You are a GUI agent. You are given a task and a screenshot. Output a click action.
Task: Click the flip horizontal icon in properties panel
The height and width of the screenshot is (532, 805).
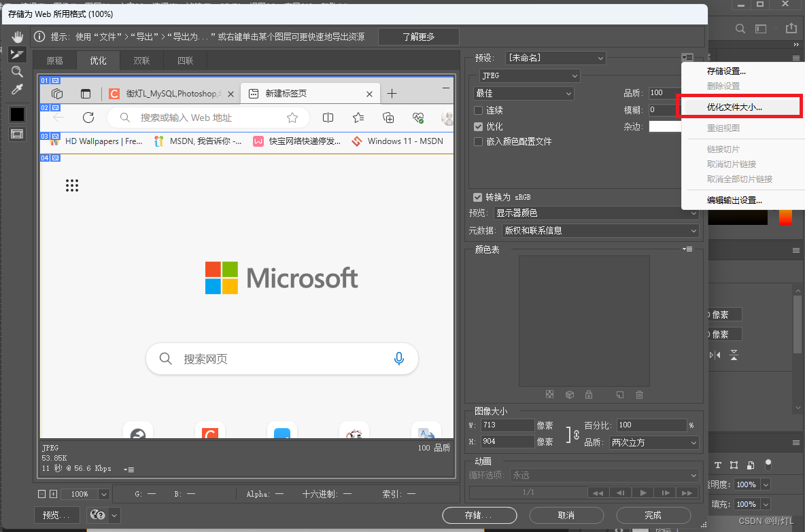coord(715,355)
